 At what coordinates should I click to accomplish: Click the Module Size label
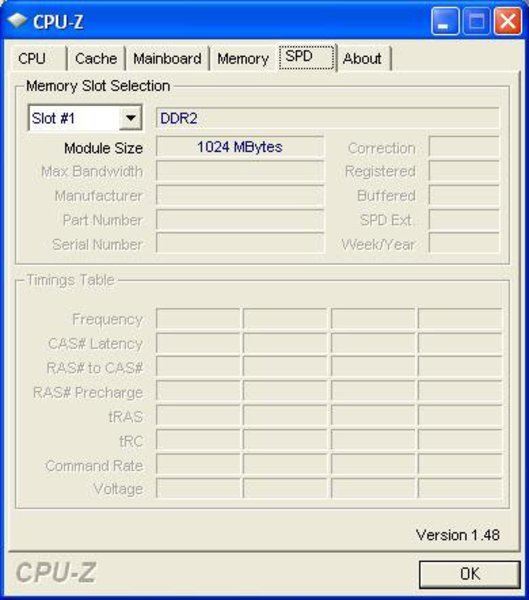click(x=104, y=148)
